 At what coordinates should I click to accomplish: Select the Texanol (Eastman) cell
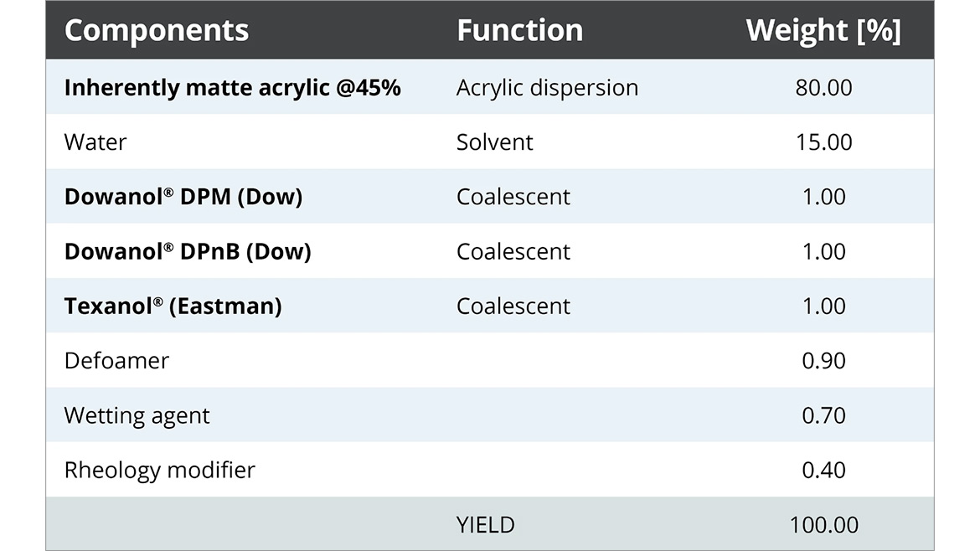tap(173, 306)
